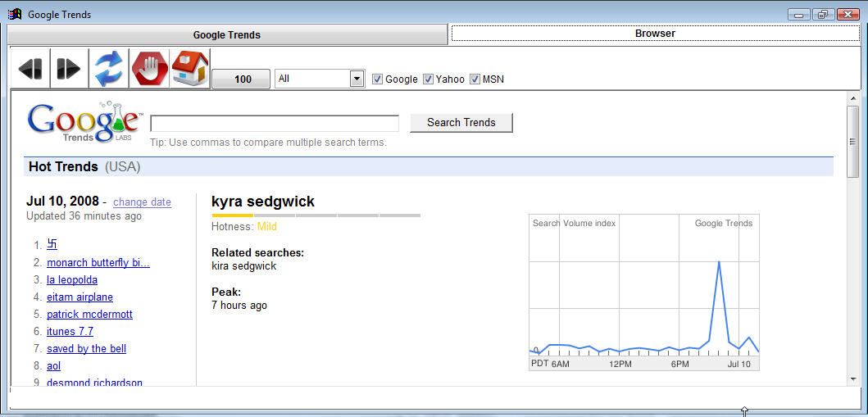Click the scrollbar down arrow
This screenshot has width=868, height=417.
click(853, 379)
